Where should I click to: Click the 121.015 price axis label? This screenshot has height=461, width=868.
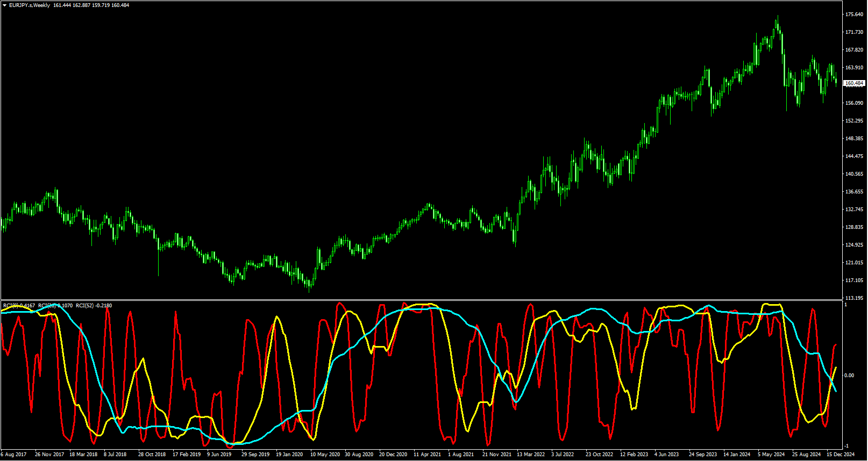pyautogui.click(x=854, y=263)
